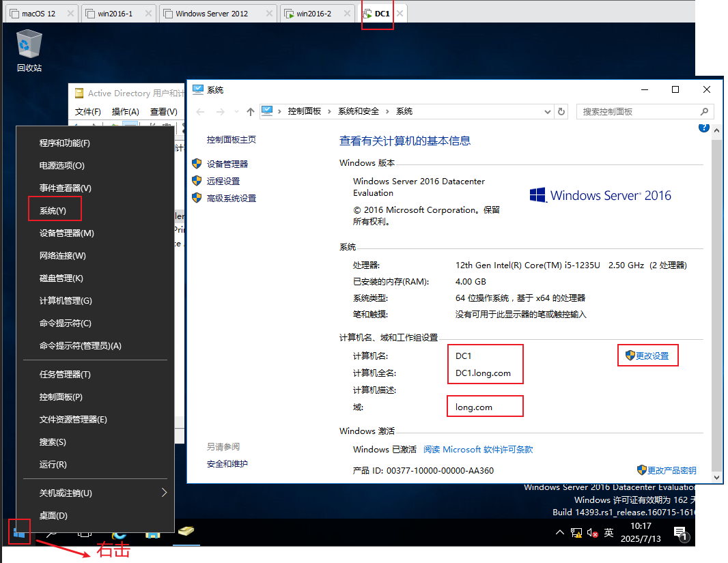Switch the 英 input method indicator

point(608,532)
